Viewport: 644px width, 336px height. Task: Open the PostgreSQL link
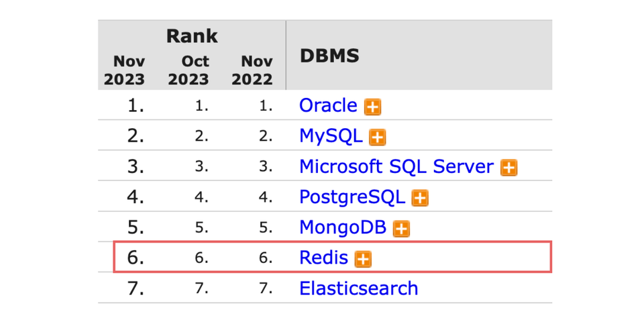coord(352,197)
